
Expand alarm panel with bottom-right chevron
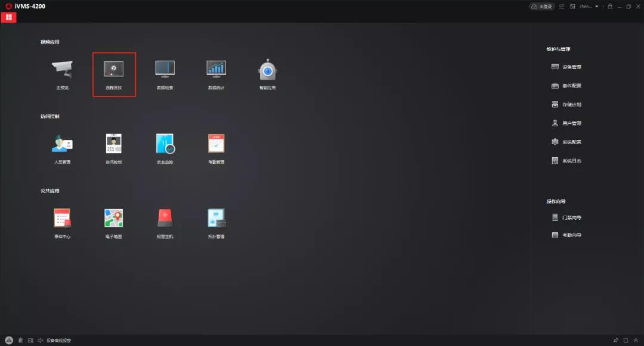(x=636, y=341)
